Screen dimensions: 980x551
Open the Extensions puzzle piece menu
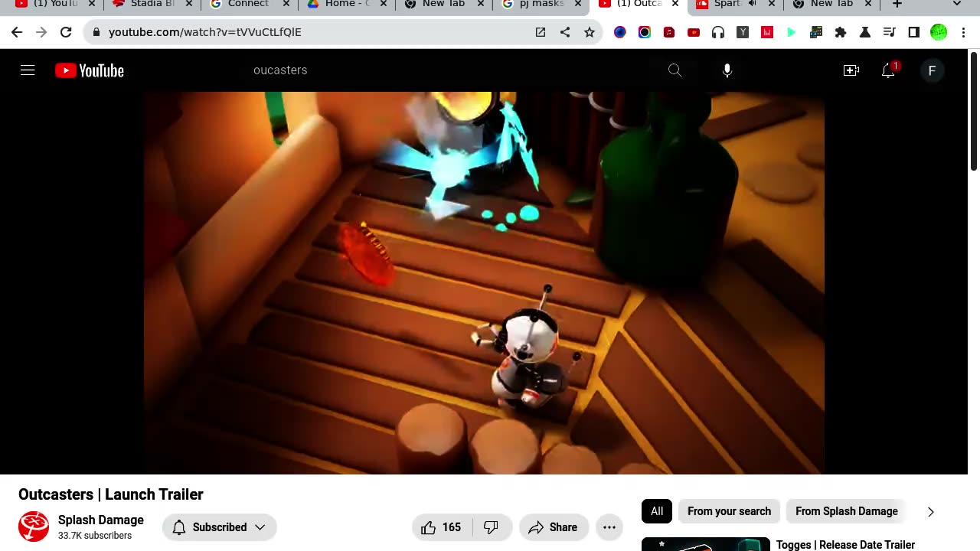click(x=841, y=32)
